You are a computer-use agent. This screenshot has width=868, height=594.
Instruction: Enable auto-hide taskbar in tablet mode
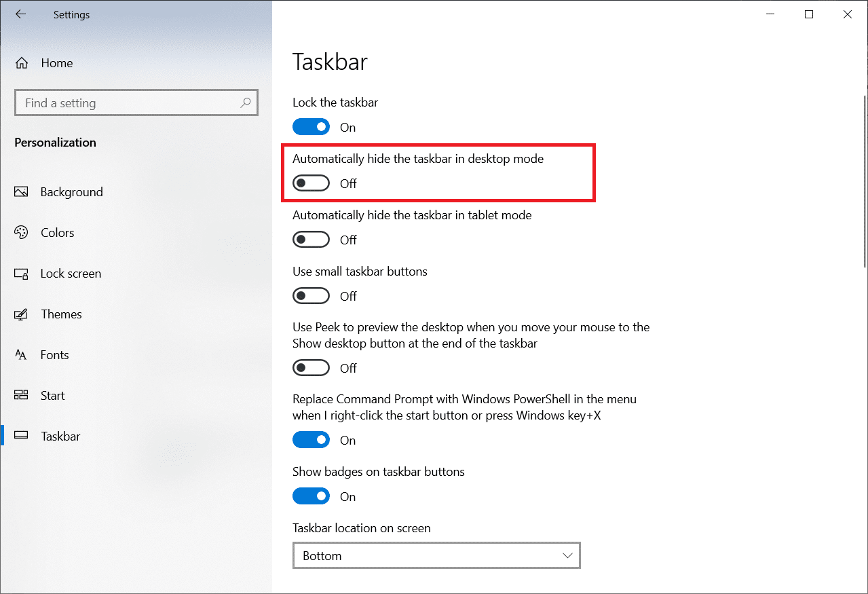(311, 240)
